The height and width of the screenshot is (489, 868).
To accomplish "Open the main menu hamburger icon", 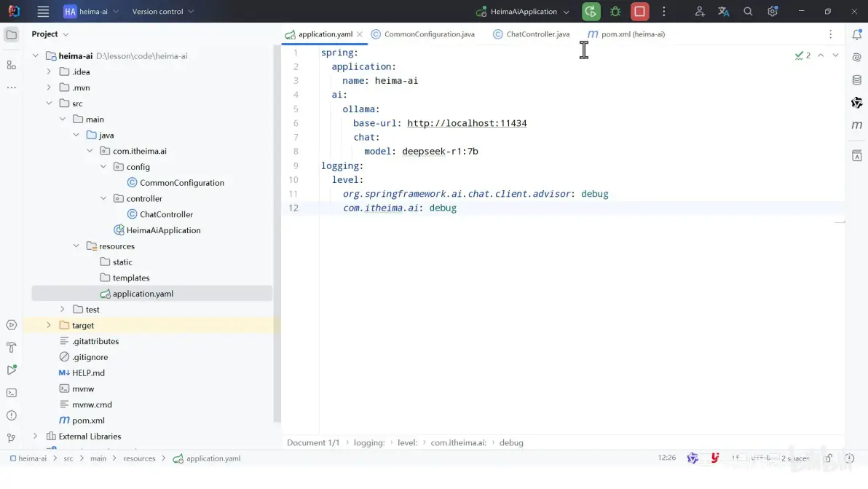I will [43, 11].
